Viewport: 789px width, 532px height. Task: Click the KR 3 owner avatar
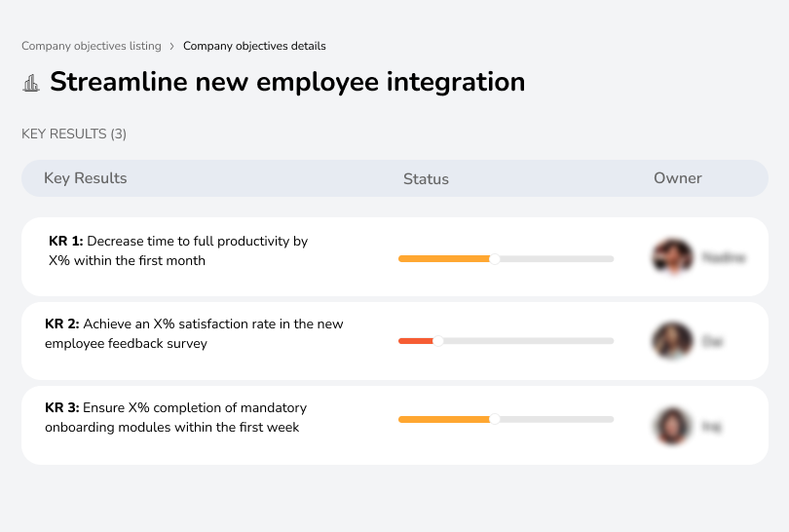(x=672, y=426)
